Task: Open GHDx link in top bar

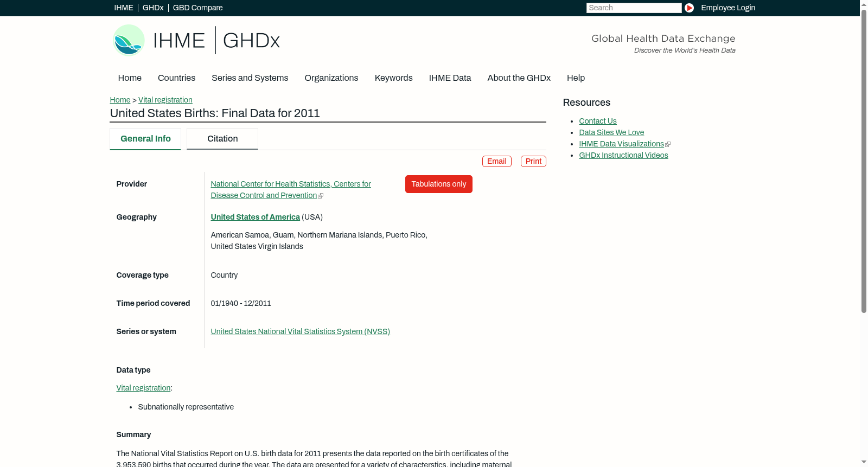Action: pos(153,8)
